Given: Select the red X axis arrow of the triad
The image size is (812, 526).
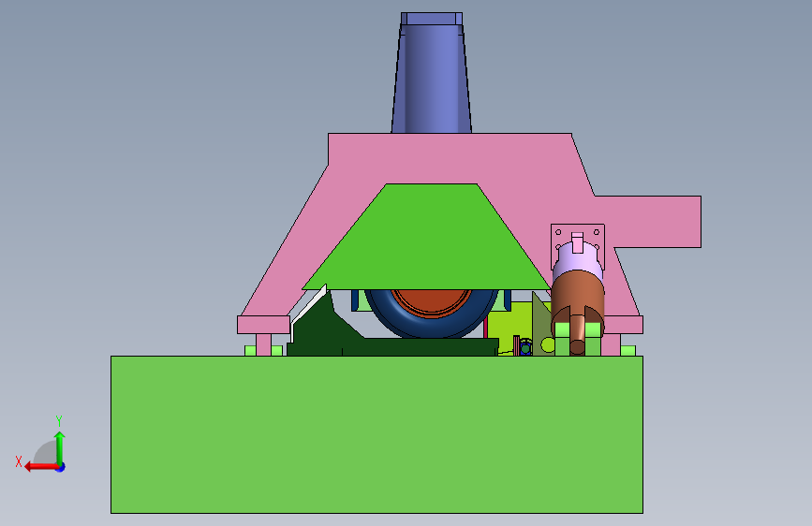Looking at the screenshot, I should [40, 467].
